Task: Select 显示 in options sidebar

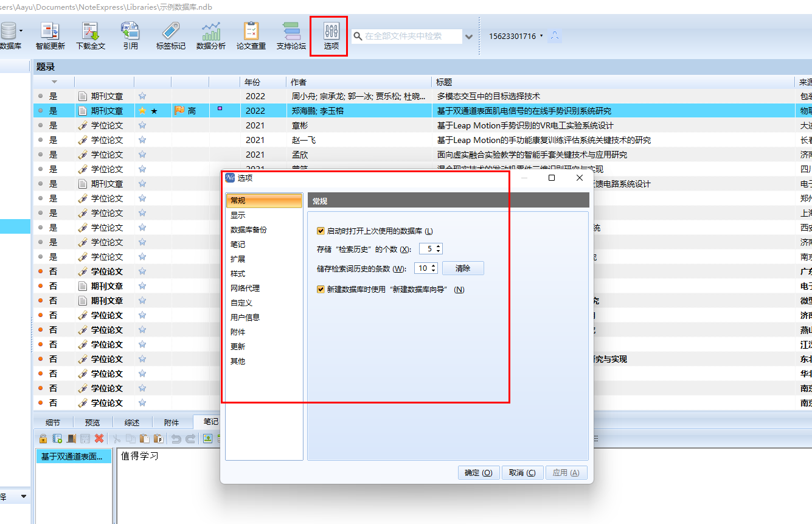Action: (238, 215)
